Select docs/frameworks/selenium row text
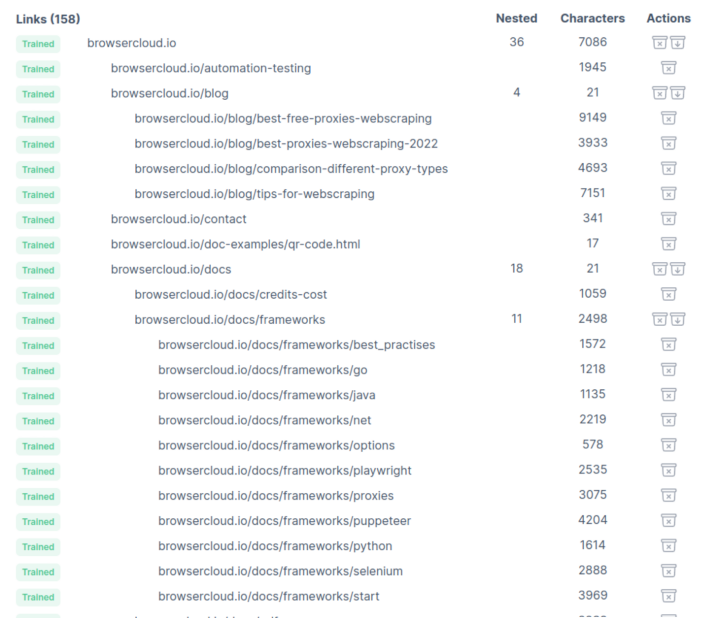Image resolution: width=716 pixels, height=618 pixels. point(280,571)
